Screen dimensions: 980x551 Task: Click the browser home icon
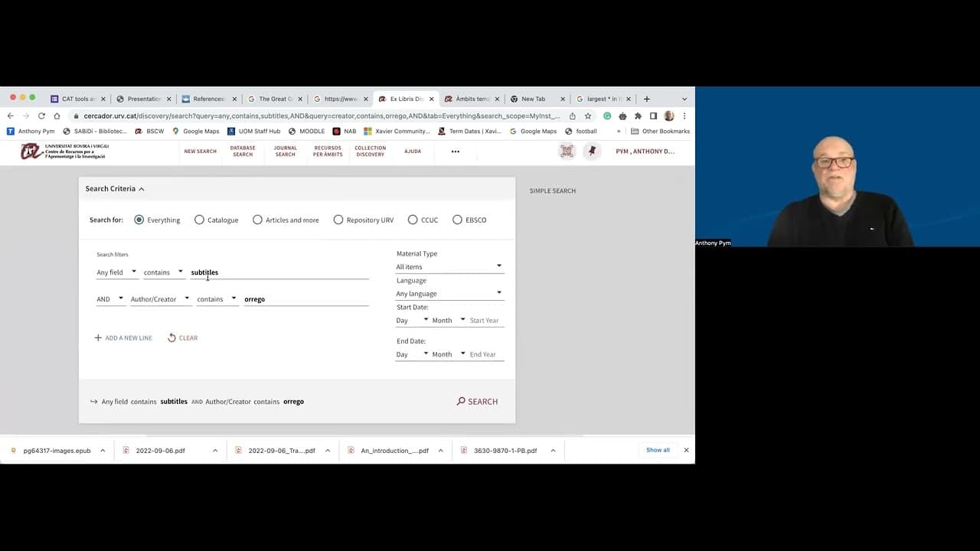[x=57, y=116]
